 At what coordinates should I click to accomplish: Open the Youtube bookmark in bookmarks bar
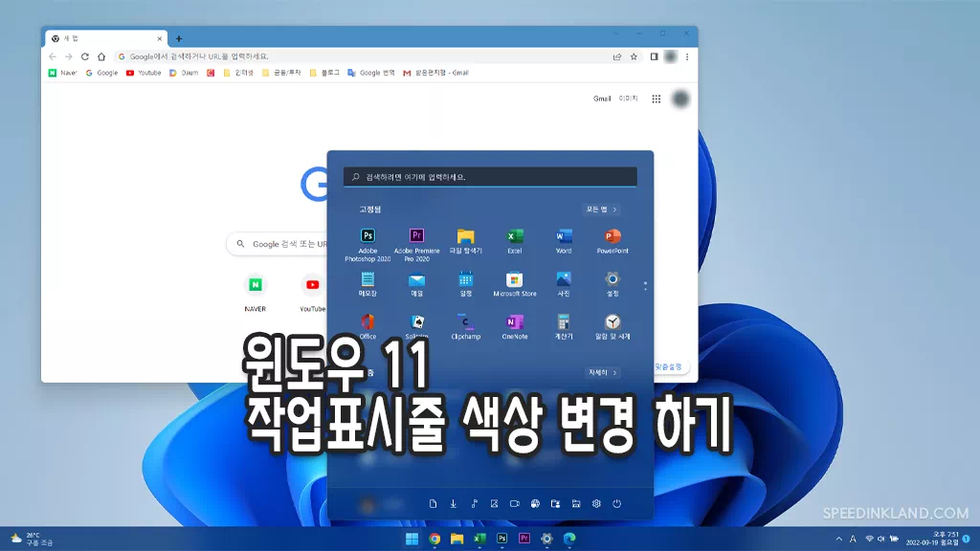pyautogui.click(x=144, y=73)
